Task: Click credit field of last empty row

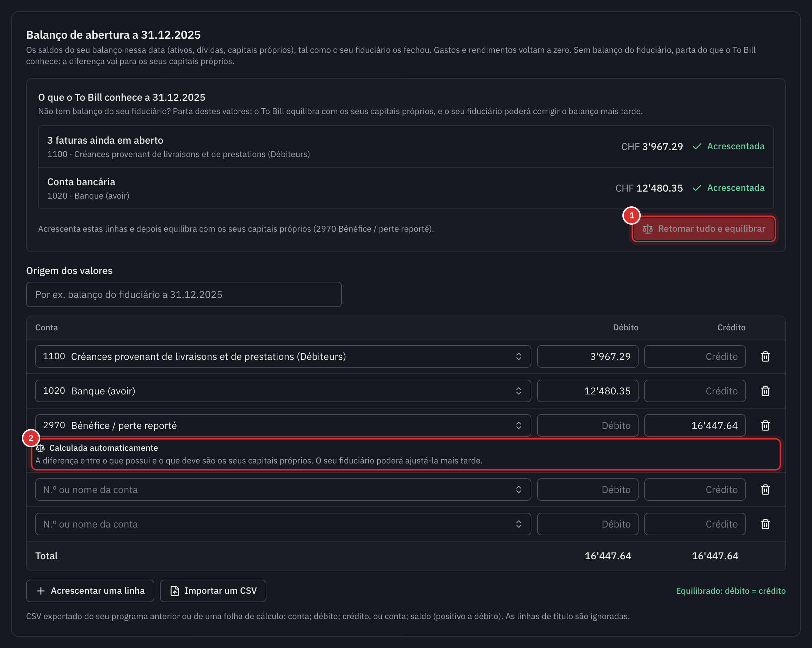Action: tap(695, 524)
